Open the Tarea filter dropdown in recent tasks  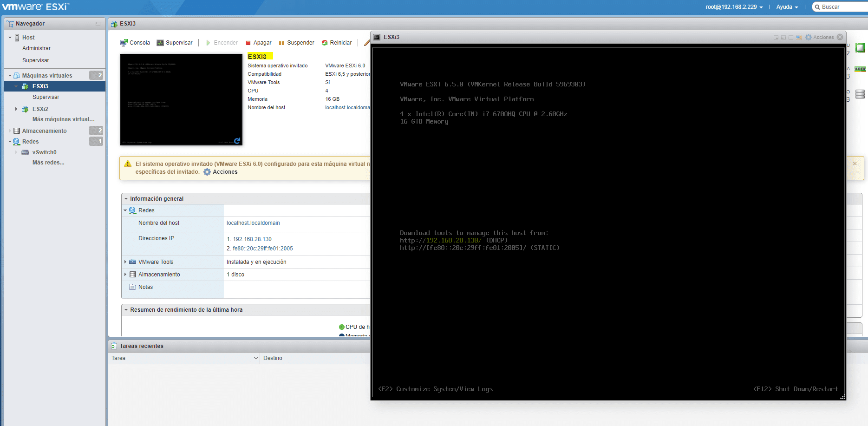click(255, 358)
